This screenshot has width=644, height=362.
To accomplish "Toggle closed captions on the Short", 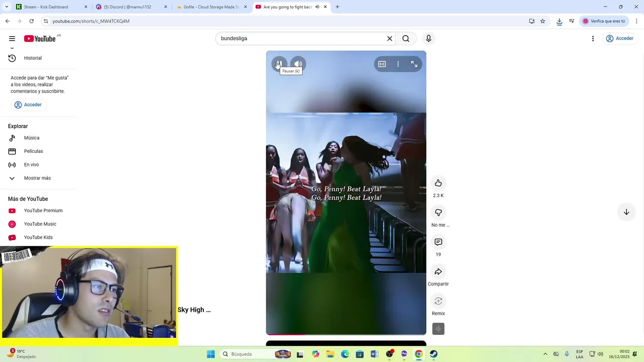I will point(382,64).
